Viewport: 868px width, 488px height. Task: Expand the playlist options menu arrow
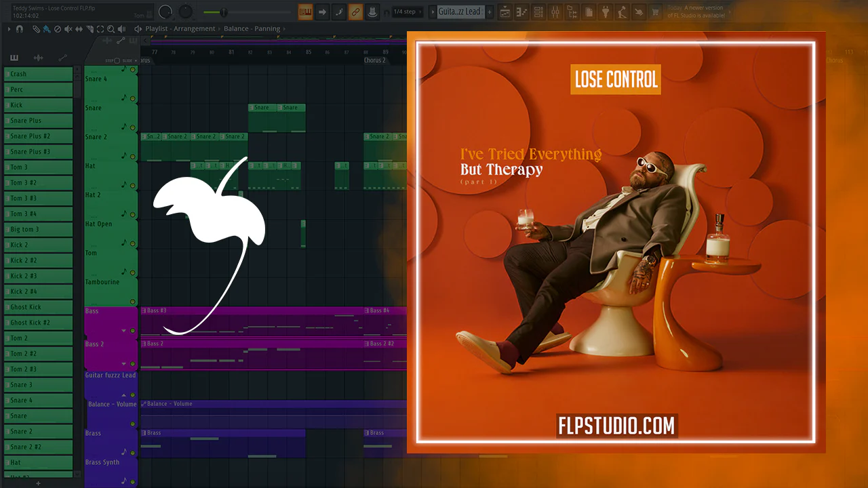pyautogui.click(x=9, y=29)
